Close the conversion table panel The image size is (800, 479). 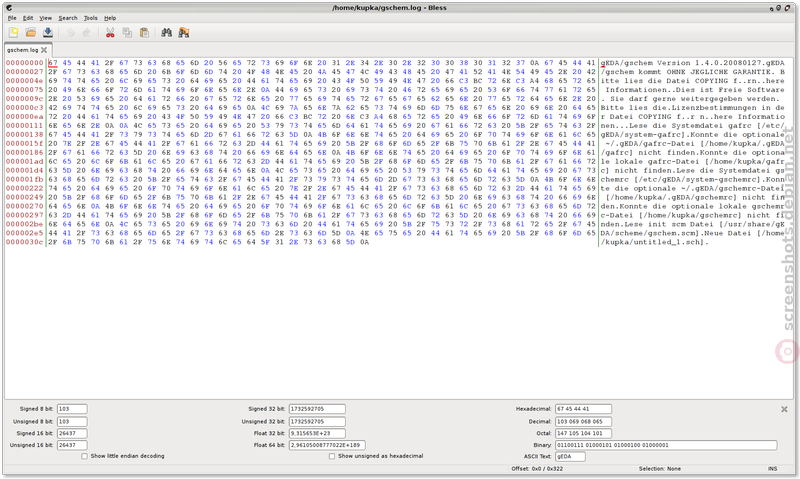point(784,409)
